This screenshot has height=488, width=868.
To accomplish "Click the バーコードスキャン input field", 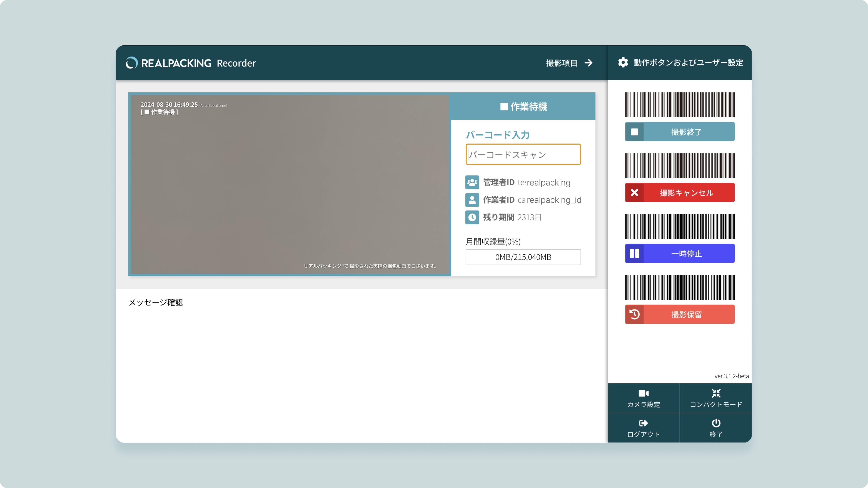I will coord(523,155).
